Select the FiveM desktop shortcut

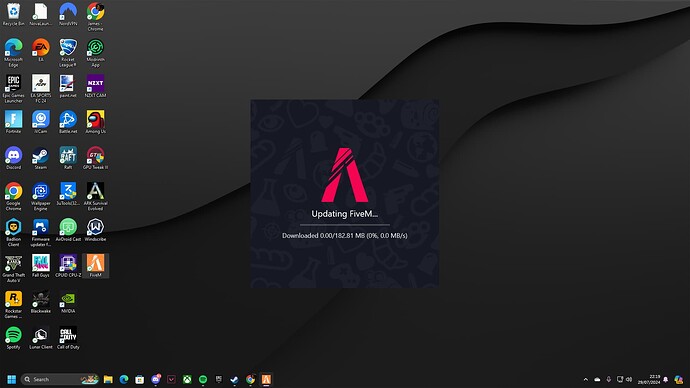[95, 265]
